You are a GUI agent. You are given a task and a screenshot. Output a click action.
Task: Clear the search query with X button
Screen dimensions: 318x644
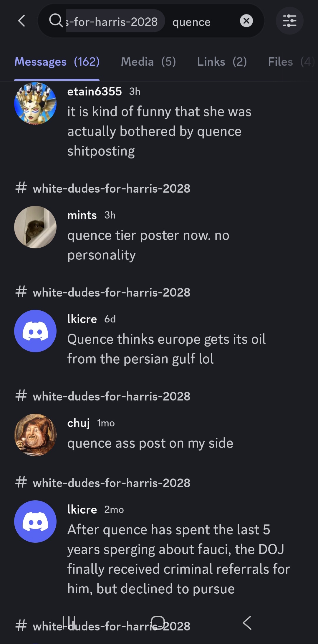coord(246,21)
